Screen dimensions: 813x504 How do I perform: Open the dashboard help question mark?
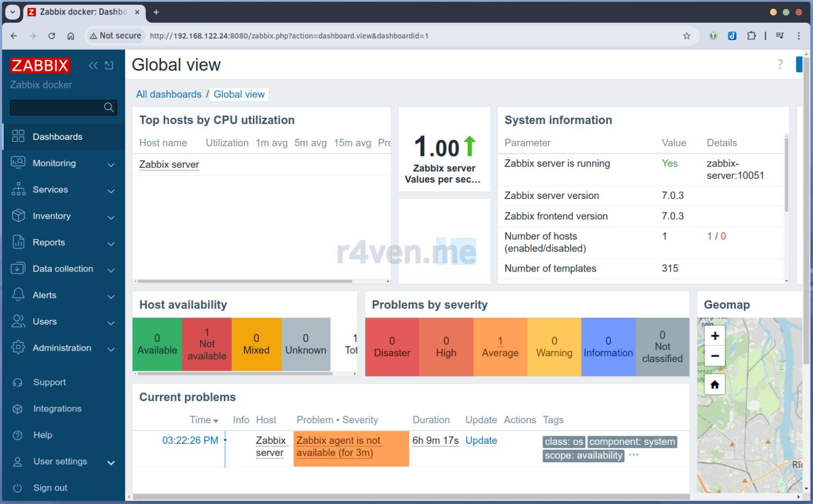pyautogui.click(x=780, y=64)
